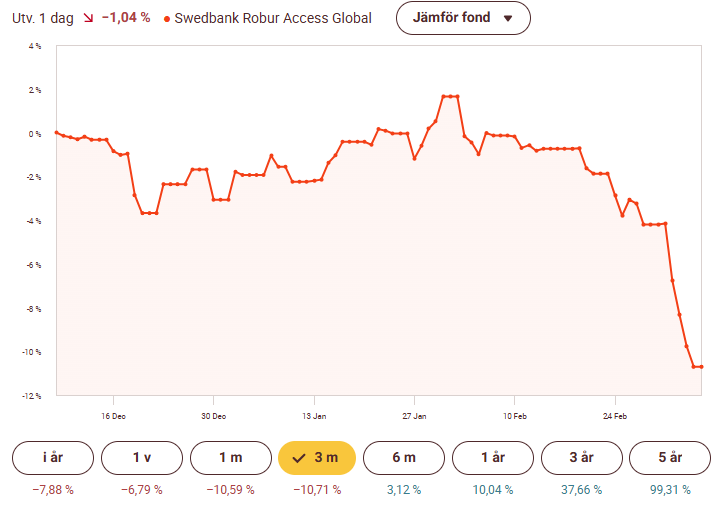The image size is (727, 521).
Task: Click the first data point at 0 %
Action: point(56,132)
